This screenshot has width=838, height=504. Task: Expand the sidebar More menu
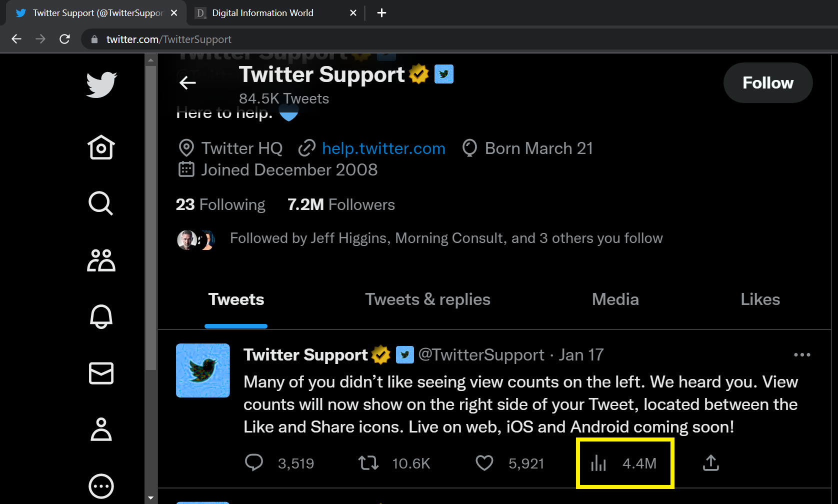(101, 486)
